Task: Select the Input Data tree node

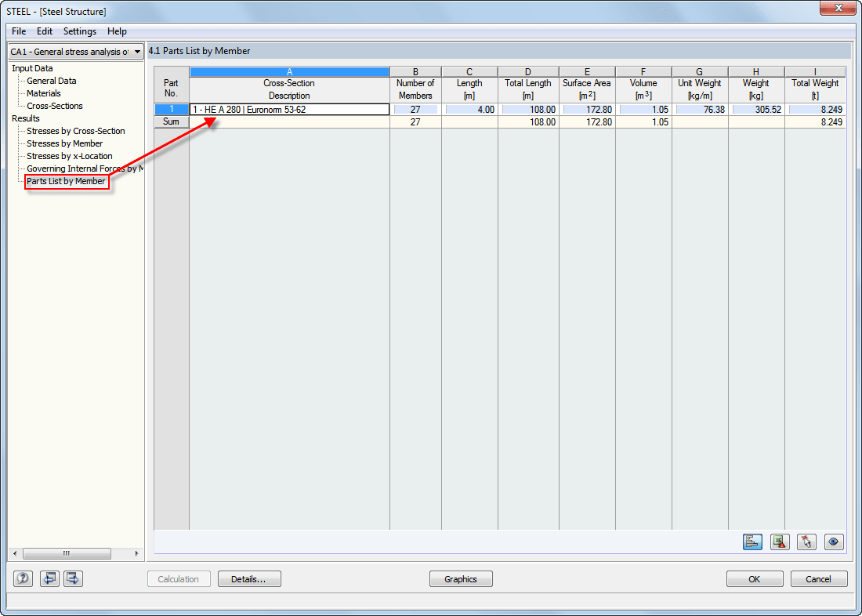Action: pos(32,68)
